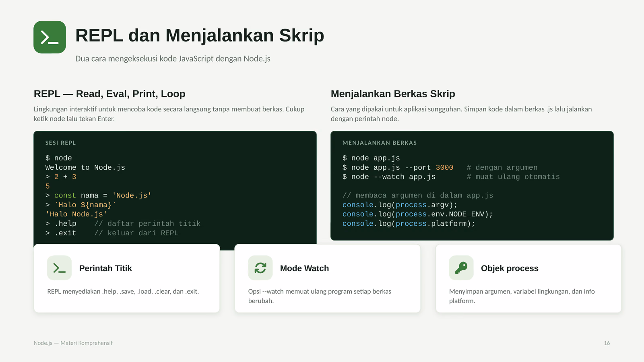Click the heading 'REPL — Read, Eval, Print, Loop'

click(109, 94)
